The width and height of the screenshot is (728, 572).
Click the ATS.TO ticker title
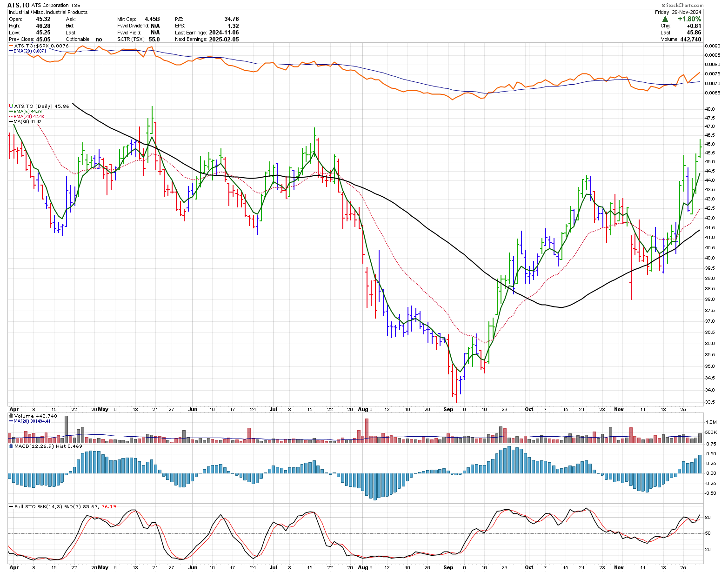tap(19, 5)
